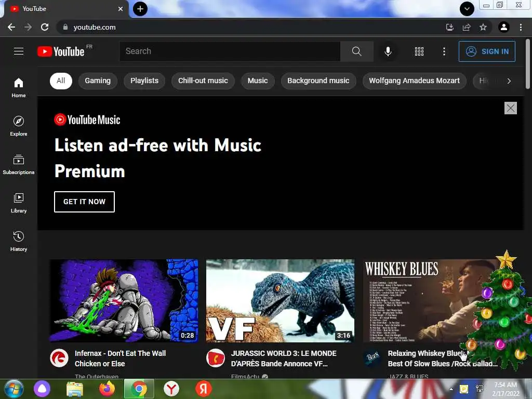Open Explore in sidebar

coord(19,126)
